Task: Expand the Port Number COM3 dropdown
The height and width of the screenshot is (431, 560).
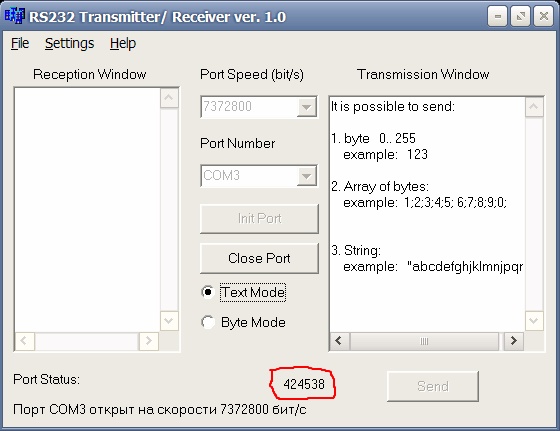Action: point(306,176)
